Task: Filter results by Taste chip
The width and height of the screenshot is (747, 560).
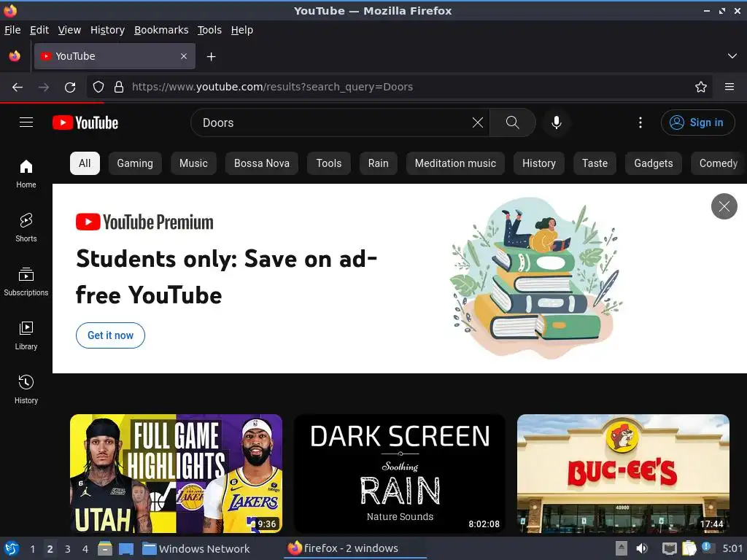Action: [x=595, y=163]
